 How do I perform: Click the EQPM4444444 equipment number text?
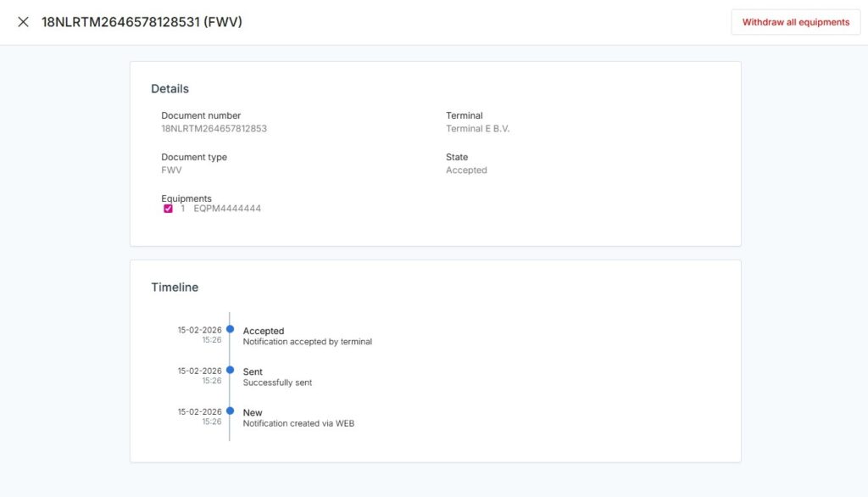(227, 209)
